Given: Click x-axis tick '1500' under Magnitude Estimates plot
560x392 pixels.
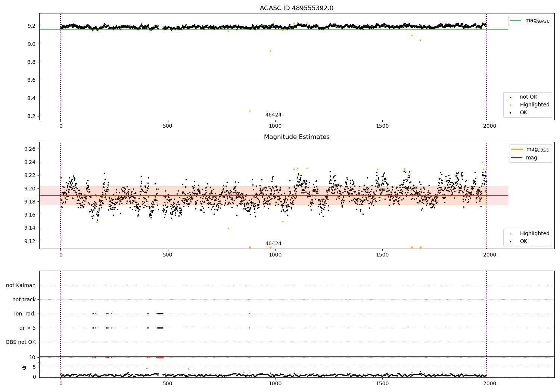Looking at the screenshot, I should pyautogui.click(x=382, y=255).
